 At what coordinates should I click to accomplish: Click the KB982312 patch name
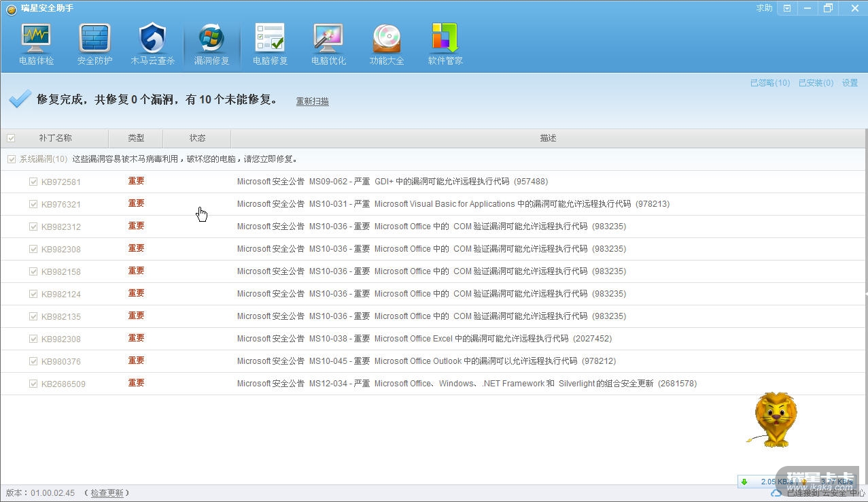(61, 227)
